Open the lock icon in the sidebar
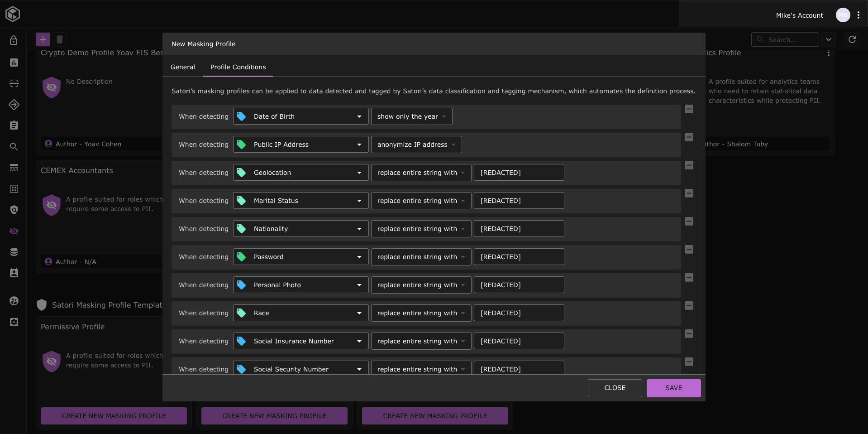The width and height of the screenshot is (868, 434). pyautogui.click(x=14, y=40)
